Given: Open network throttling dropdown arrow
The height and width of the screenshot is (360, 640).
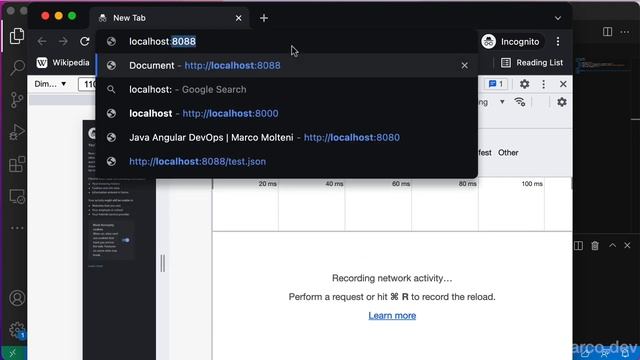Looking at the screenshot, I should 502,102.
